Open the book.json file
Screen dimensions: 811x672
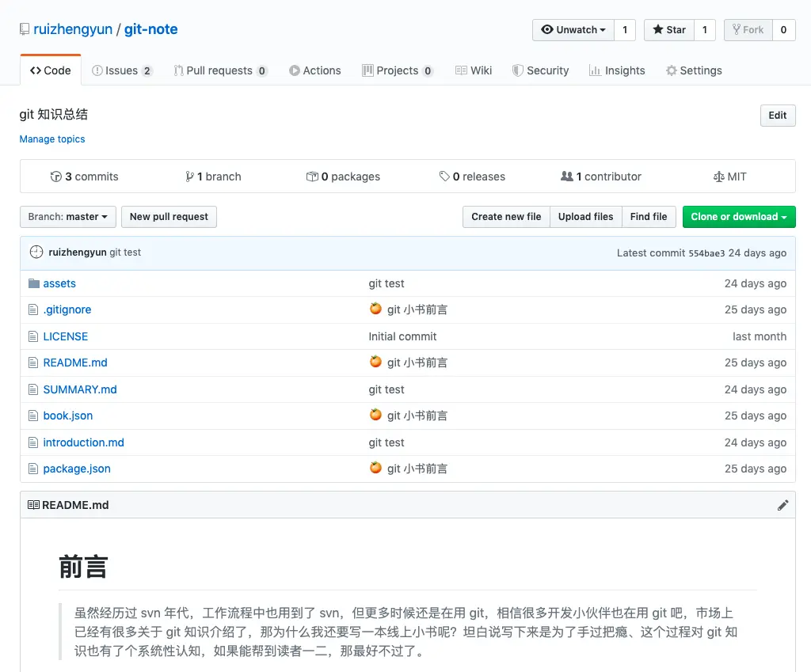pyautogui.click(x=68, y=416)
